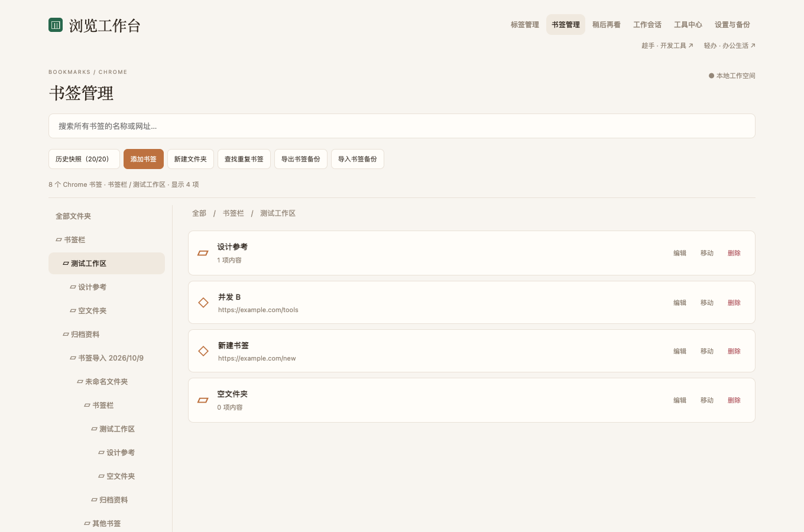Select 全部文件夹 in the sidebar
The height and width of the screenshot is (532, 804).
click(x=106, y=216)
